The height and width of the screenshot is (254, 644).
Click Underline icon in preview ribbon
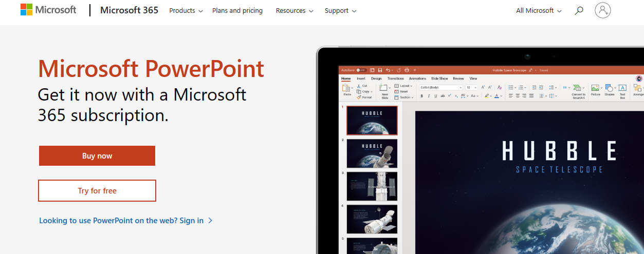tap(436, 96)
